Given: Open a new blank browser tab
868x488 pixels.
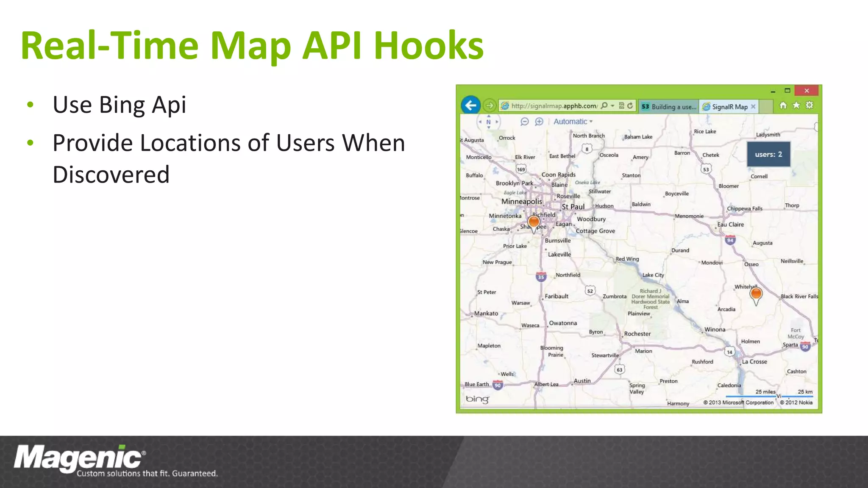Looking at the screenshot, I should pyautogui.click(x=765, y=107).
